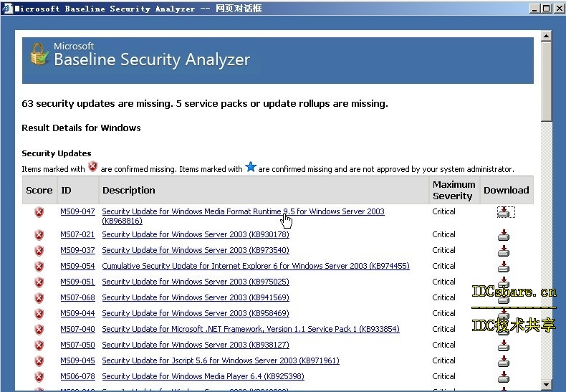Open bulletin link MS06-078
Viewport: 566px width, 392px height.
pyautogui.click(x=77, y=376)
